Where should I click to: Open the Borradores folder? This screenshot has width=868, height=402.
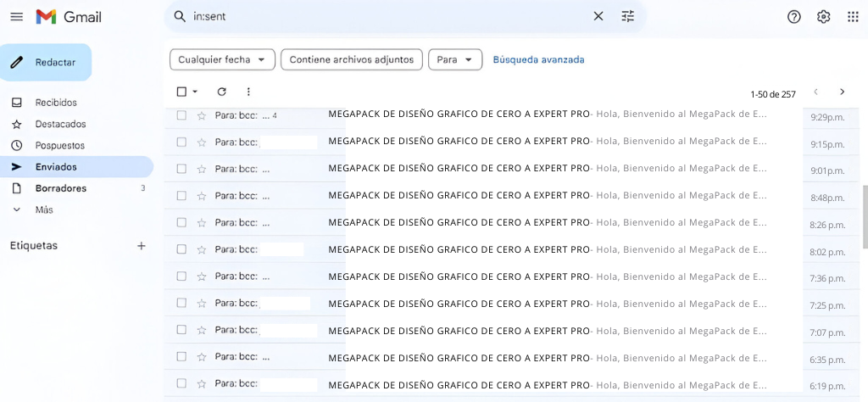[x=60, y=188]
